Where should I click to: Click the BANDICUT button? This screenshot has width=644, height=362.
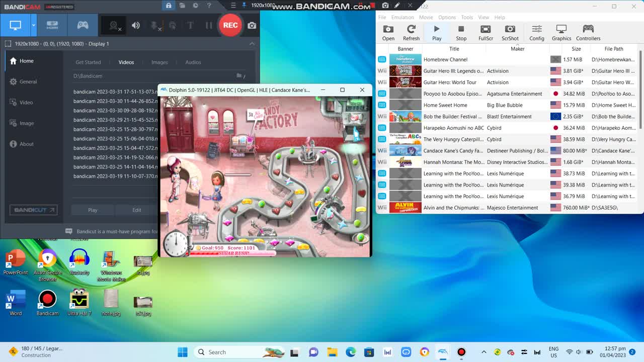[x=33, y=210]
